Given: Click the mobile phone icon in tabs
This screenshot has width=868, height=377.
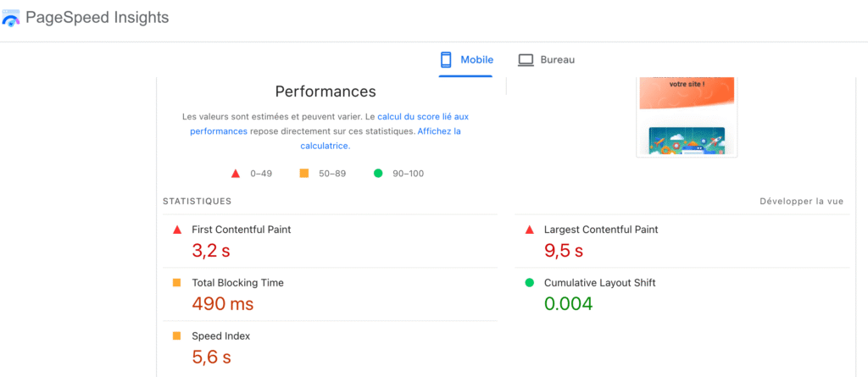Looking at the screenshot, I should (x=446, y=60).
